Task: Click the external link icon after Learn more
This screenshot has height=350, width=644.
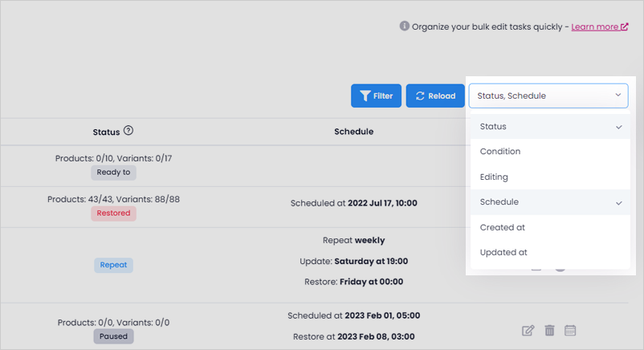Action: click(624, 26)
